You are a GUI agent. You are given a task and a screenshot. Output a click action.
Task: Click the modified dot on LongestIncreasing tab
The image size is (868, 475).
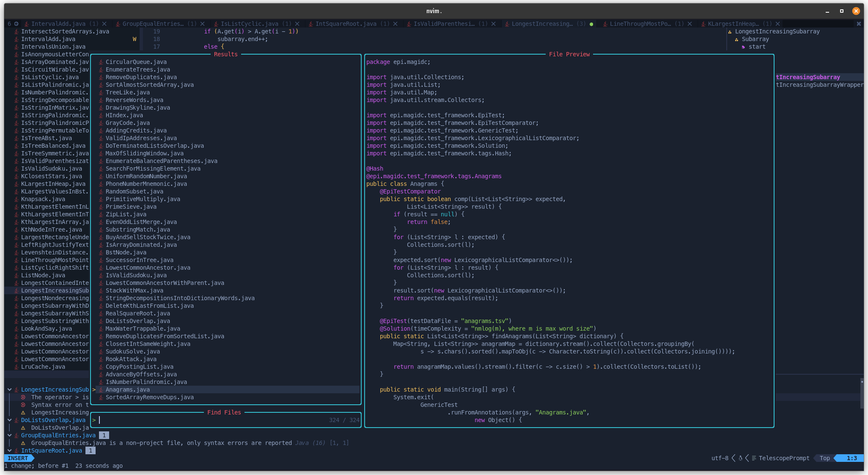(x=591, y=24)
